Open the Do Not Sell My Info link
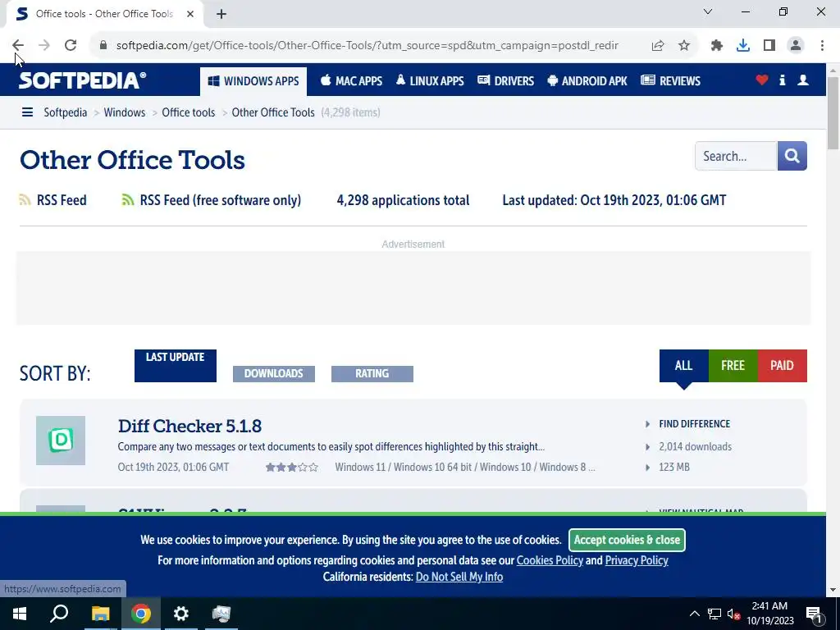The image size is (840, 630). click(x=459, y=577)
